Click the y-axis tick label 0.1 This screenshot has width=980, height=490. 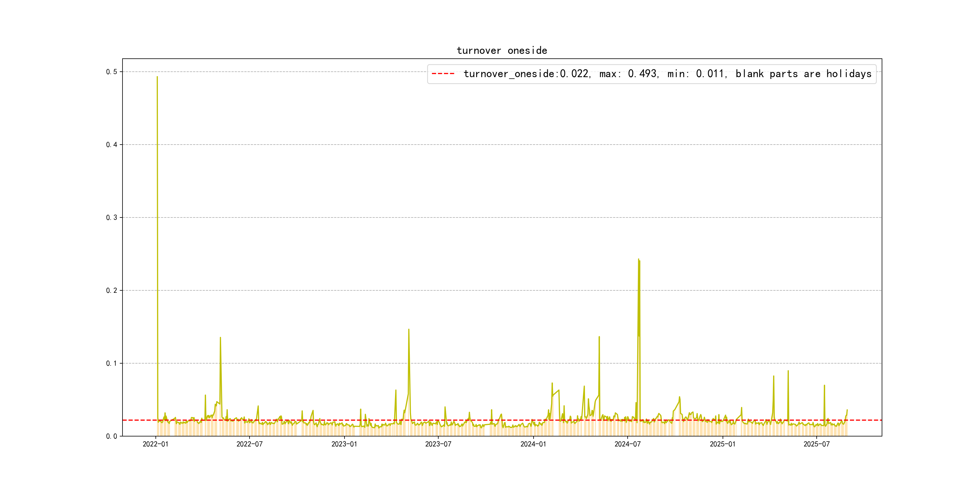point(112,363)
